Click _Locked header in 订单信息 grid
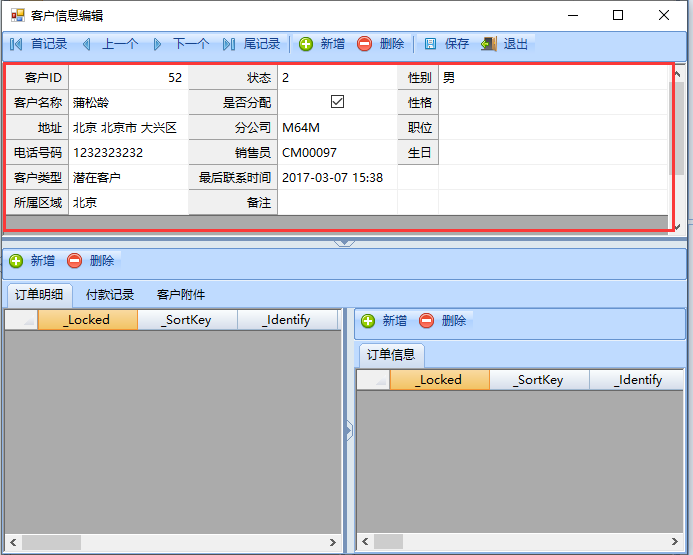693x555 pixels. [x=440, y=380]
